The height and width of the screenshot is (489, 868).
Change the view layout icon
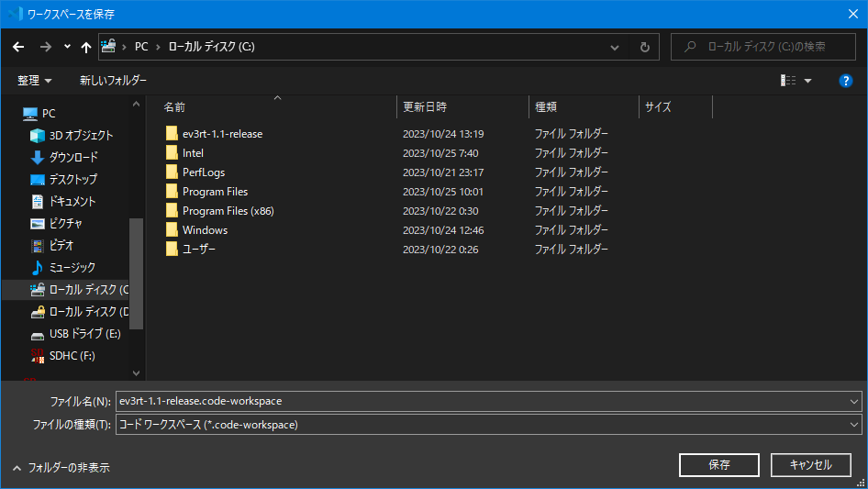coord(788,81)
